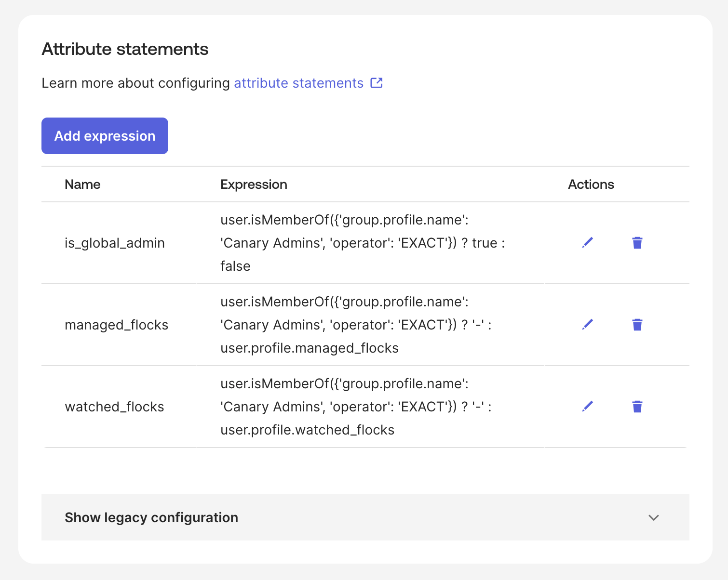Select the is_global_admin name cell
Screen dimensions: 728x580
click(115, 243)
